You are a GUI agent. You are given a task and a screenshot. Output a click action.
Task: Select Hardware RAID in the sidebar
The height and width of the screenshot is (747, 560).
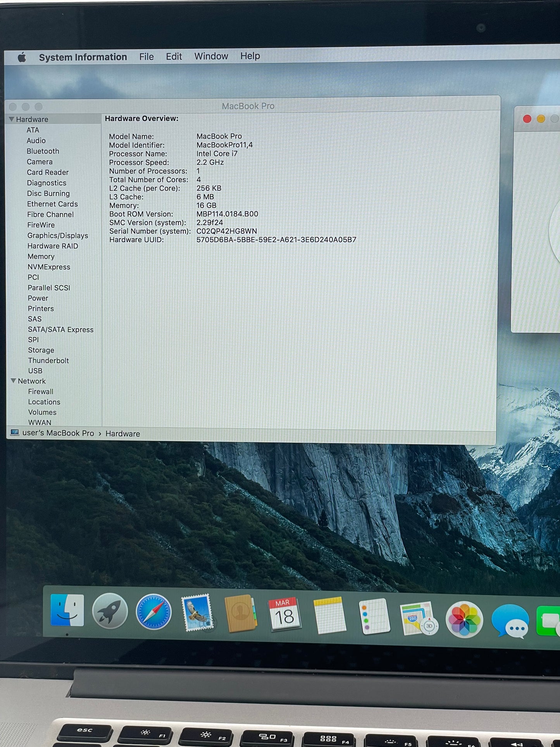(x=53, y=246)
